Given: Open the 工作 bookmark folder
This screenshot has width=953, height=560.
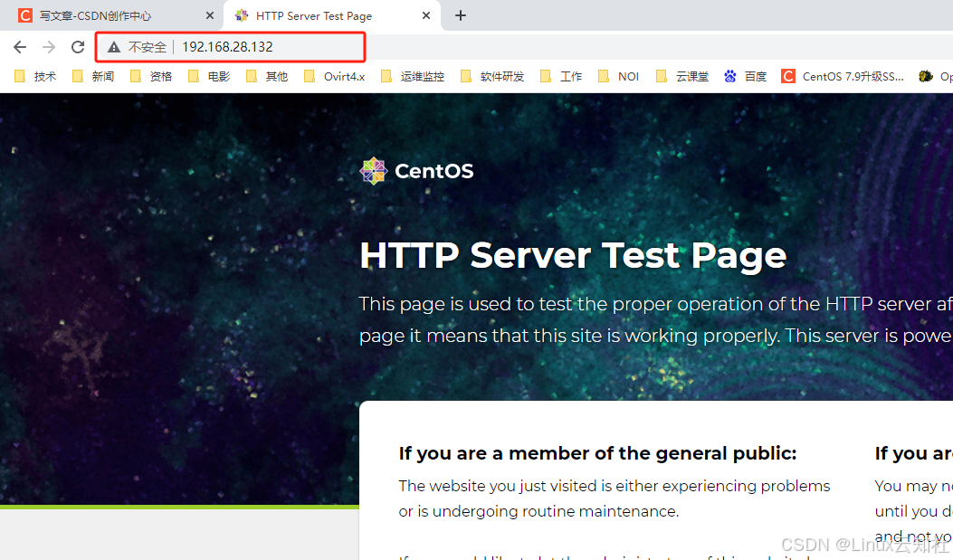Looking at the screenshot, I should (x=561, y=77).
